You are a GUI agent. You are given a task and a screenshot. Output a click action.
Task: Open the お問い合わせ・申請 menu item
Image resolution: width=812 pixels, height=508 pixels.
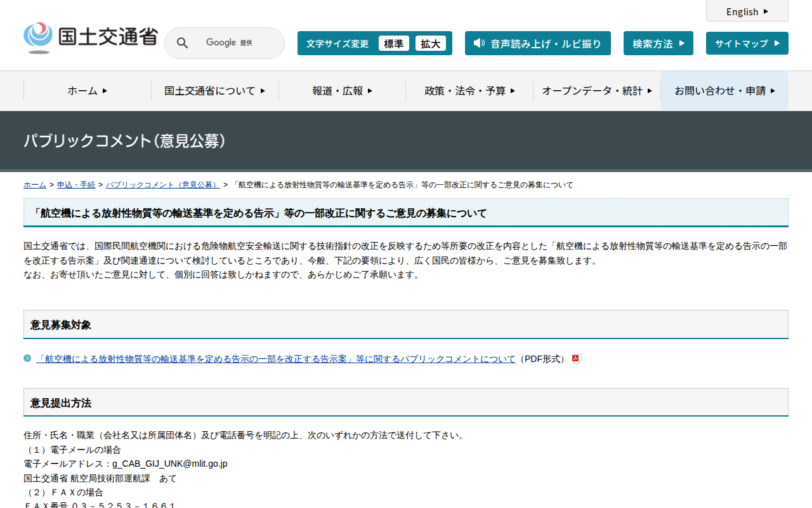click(x=724, y=91)
